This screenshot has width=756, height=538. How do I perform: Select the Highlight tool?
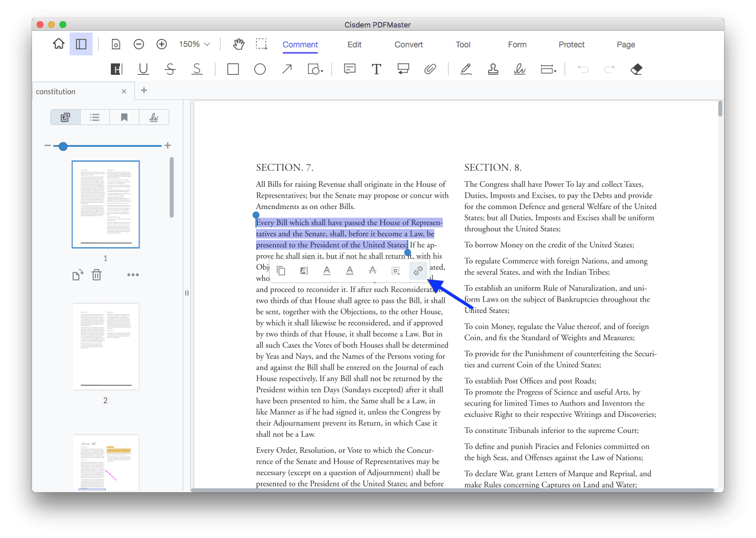(117, 69)
